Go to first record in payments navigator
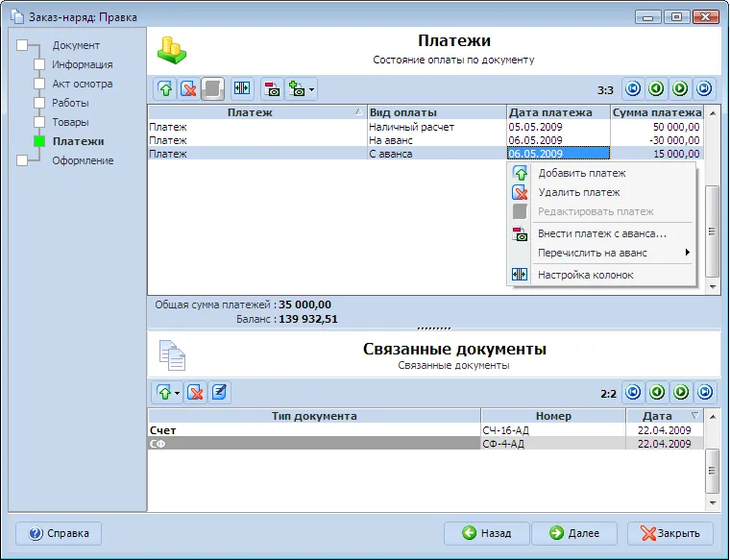730x560 pixels. (x=633, y=88)
